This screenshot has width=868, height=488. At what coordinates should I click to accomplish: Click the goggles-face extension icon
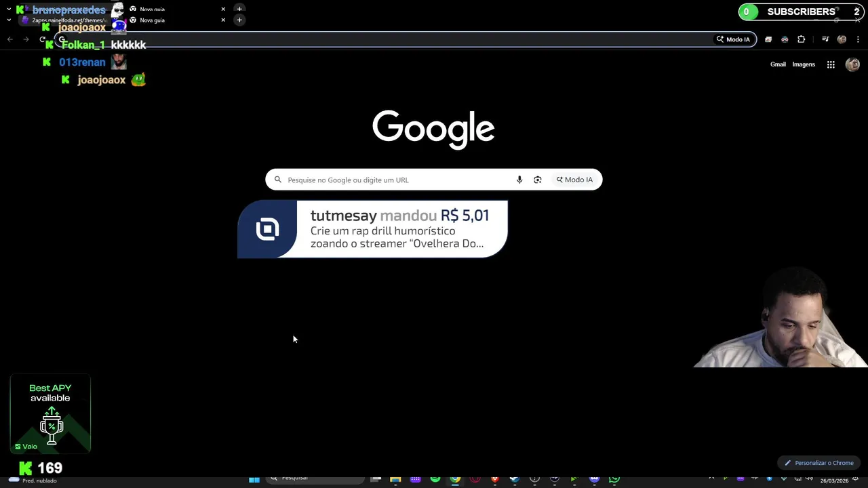(x=785, y=39)
